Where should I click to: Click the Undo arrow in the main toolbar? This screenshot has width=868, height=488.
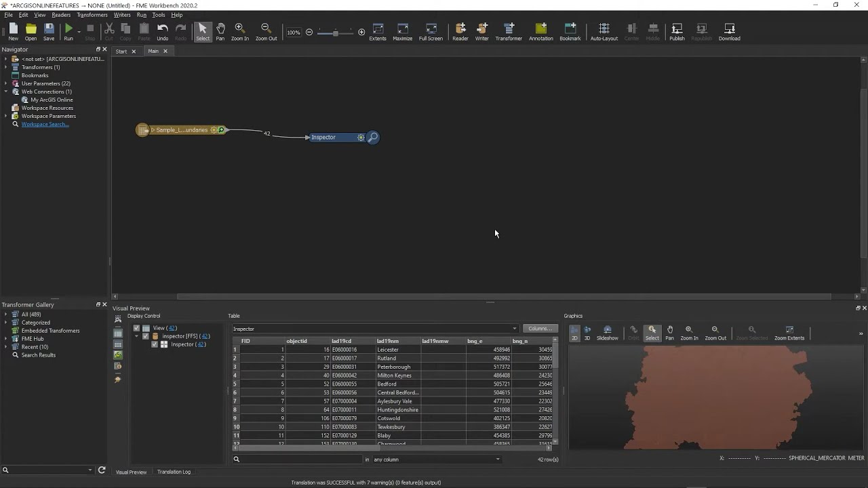163,31
